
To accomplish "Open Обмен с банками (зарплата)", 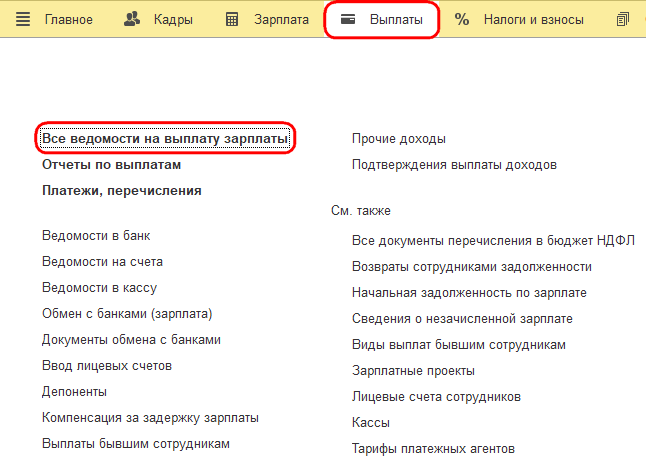I will coord(127,314).
